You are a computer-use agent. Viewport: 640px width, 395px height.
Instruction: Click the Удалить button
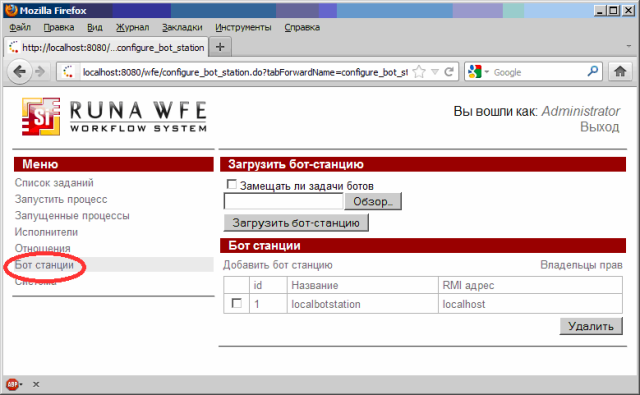591,326
